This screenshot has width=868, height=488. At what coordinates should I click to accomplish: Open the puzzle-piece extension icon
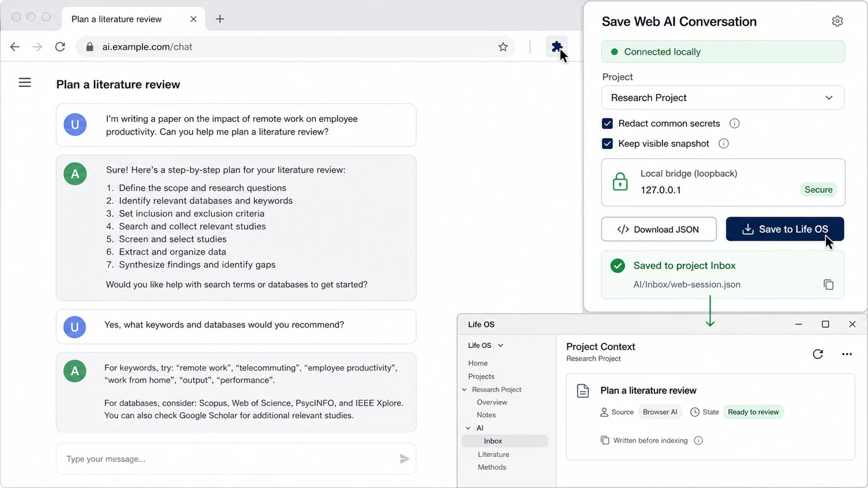pos(557,47)
